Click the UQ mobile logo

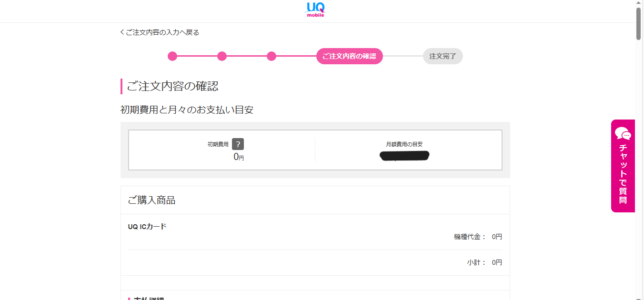point(315,10)
